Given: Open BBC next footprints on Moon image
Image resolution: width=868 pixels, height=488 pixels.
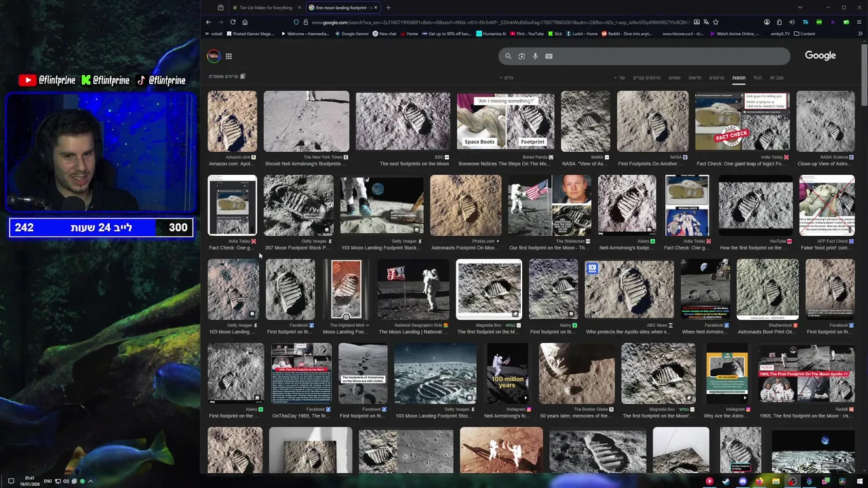Looking at the screenshot, I should pyautogui.click(x=402, y=121).
